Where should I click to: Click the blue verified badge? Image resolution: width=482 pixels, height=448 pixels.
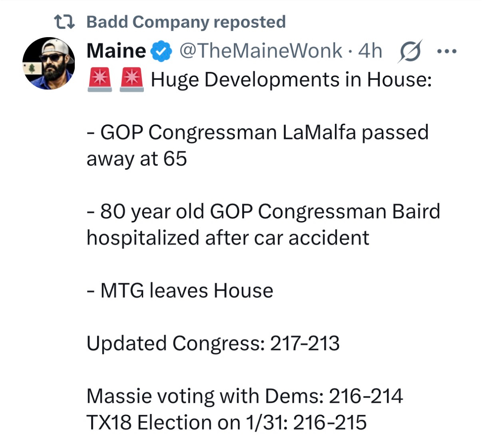161,52
